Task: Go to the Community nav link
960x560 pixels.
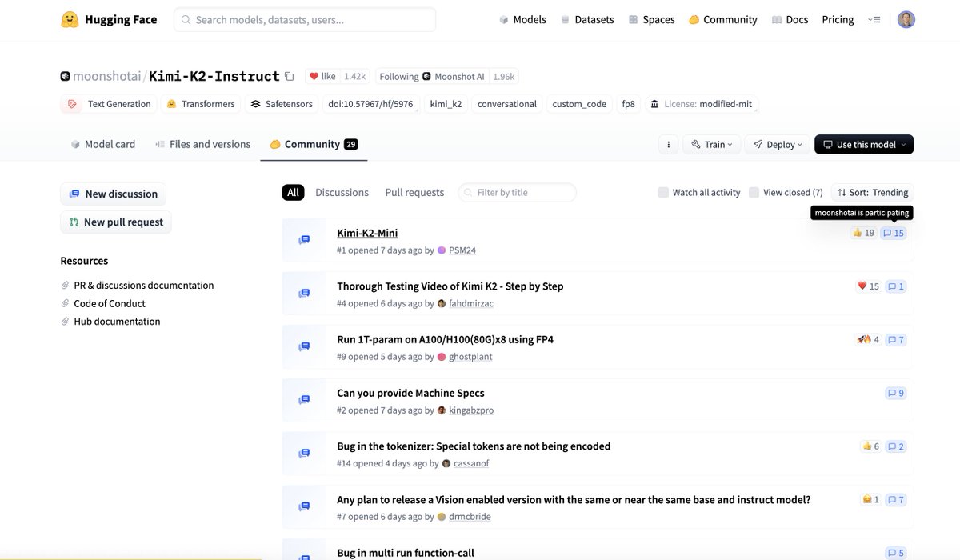Action: [x=723, y=19]
